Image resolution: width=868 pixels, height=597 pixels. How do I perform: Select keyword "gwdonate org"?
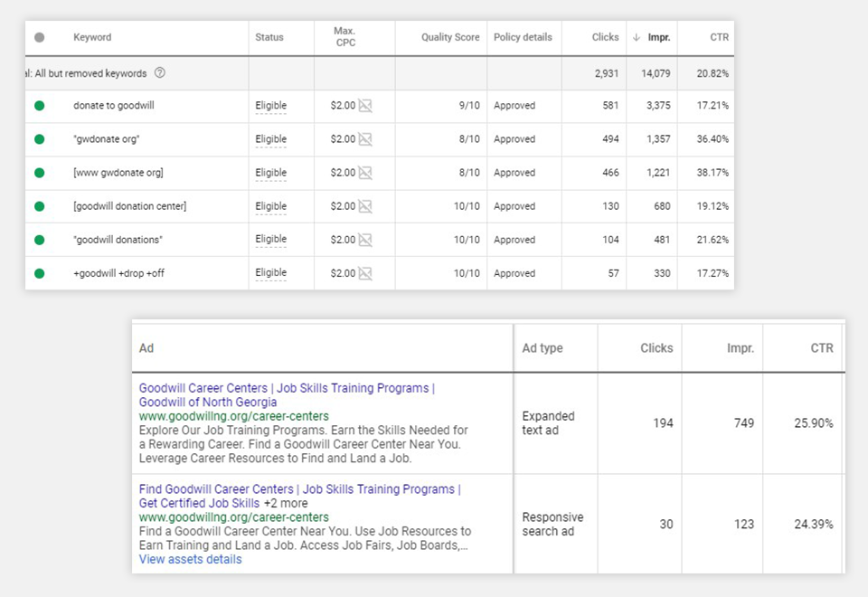click(107, 139)
